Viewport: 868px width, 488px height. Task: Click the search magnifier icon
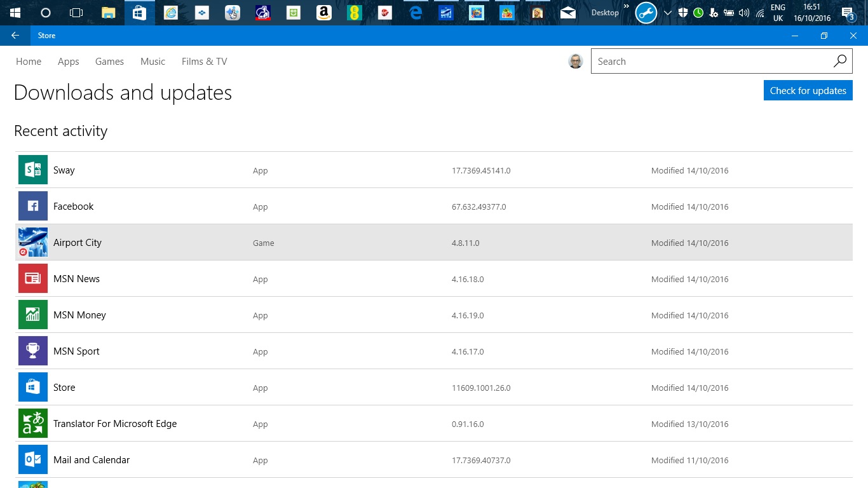[839, 61]
